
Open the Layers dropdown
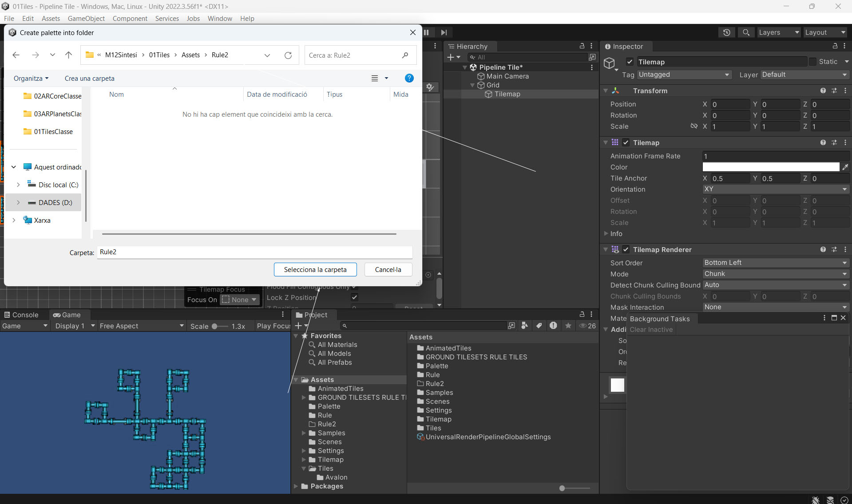(778, 32)
